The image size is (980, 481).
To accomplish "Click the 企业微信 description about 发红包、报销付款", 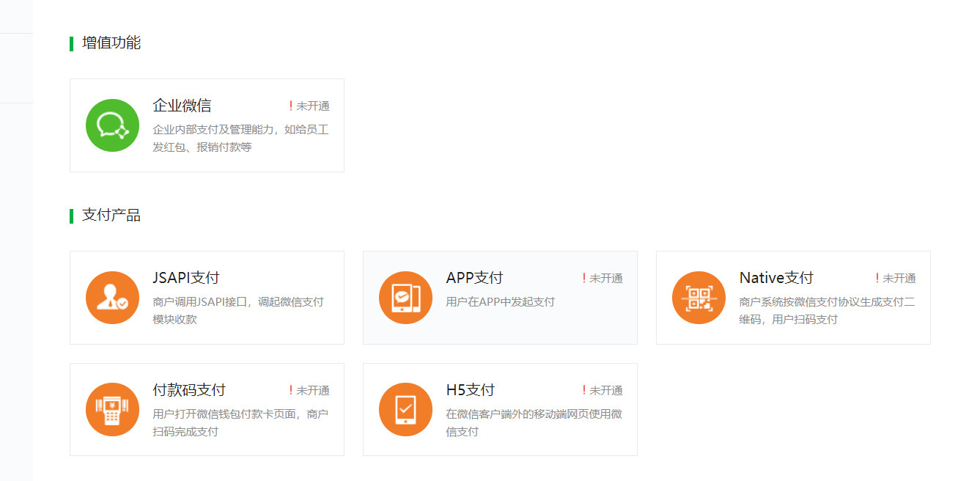I will 240,139.
